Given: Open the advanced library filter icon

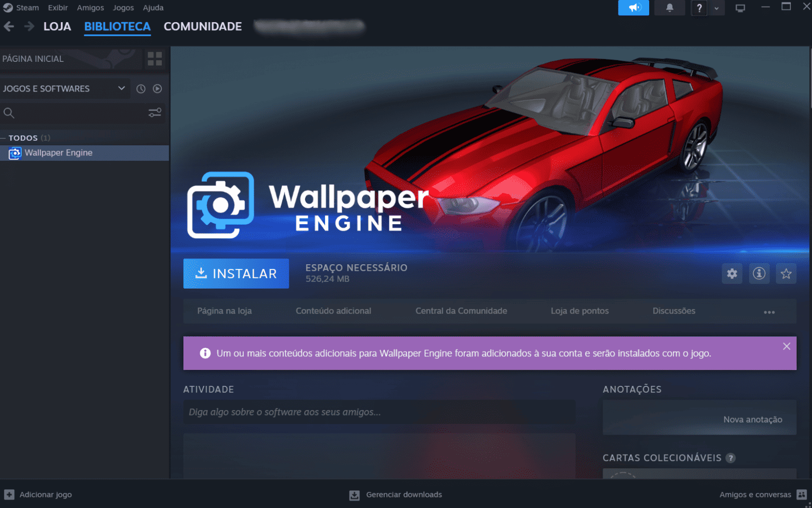Looking at the screenshot, I should [x=155, y=113].
